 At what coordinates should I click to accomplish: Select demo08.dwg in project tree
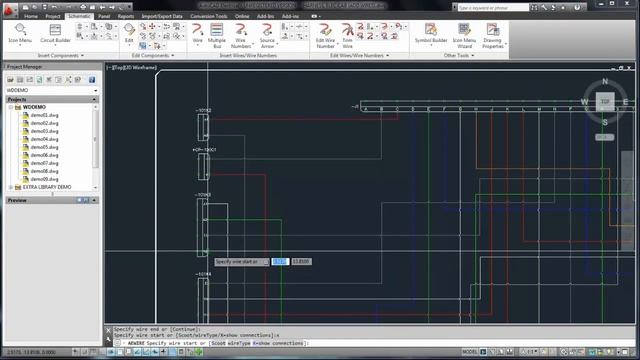pos(44,171)
